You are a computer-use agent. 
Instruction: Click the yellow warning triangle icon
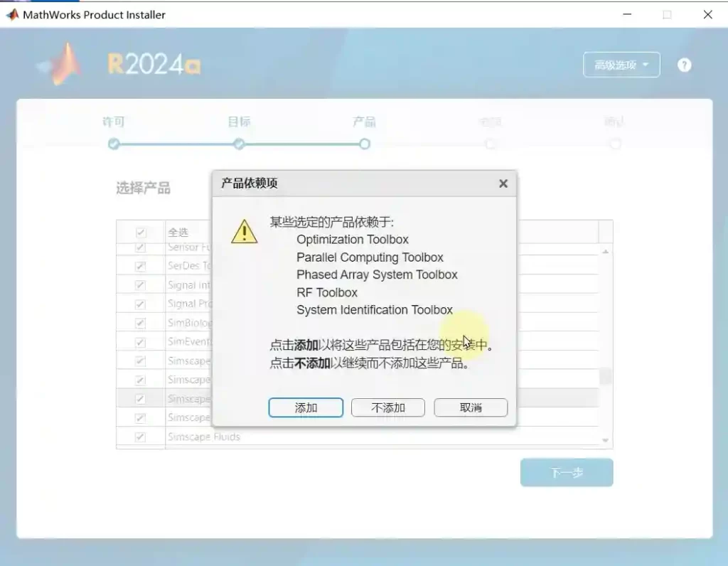pos(244,231)
